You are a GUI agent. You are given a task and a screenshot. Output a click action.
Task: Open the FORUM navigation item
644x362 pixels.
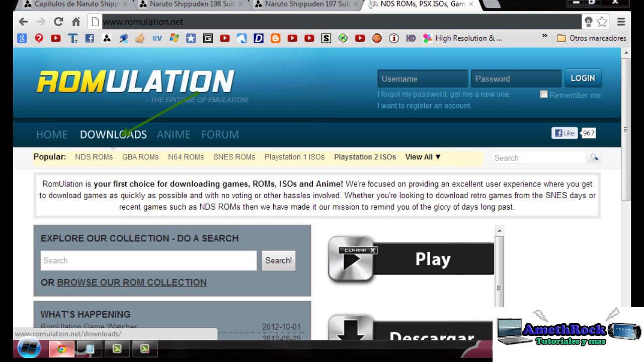point(220,134)
